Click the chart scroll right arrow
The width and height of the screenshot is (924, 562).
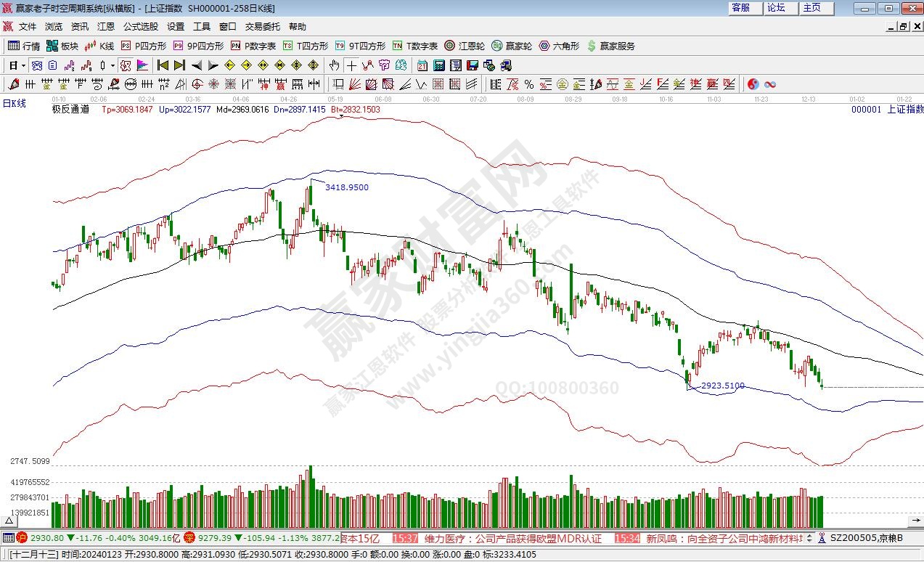pos(915,521)
